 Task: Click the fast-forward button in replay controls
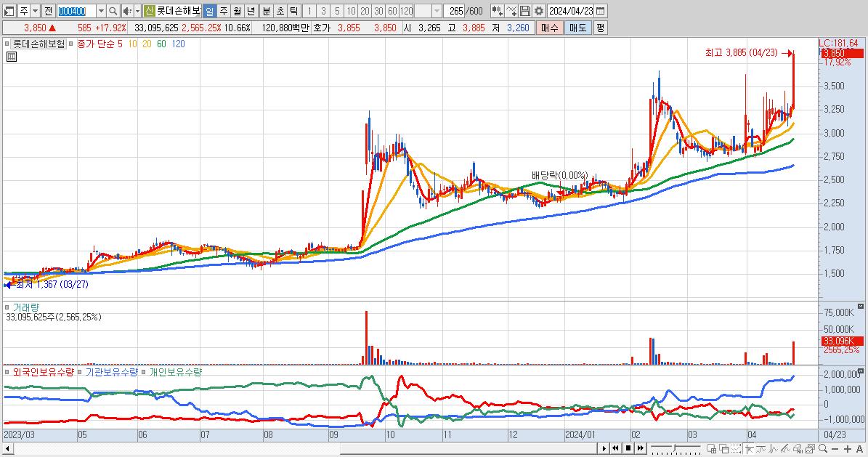click(640, 448)
